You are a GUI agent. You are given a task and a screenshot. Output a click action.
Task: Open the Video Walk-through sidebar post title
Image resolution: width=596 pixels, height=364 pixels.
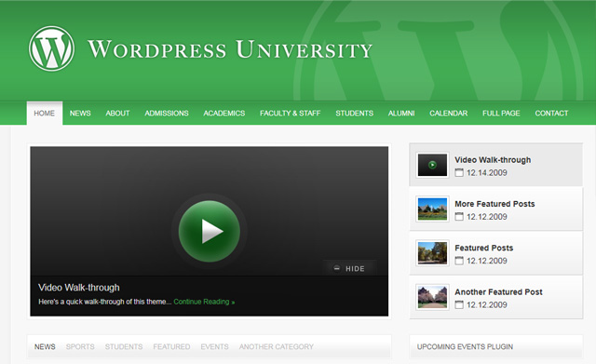(x=493, y=160)
